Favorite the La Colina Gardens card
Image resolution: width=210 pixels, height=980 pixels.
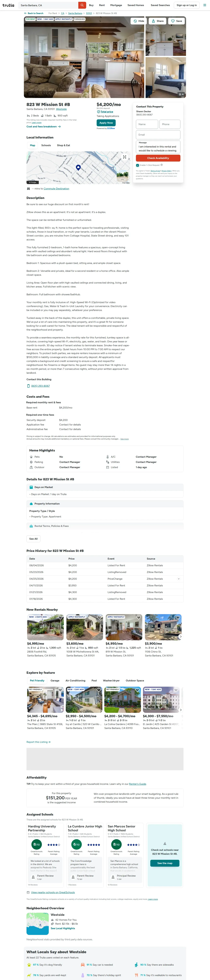137,690
